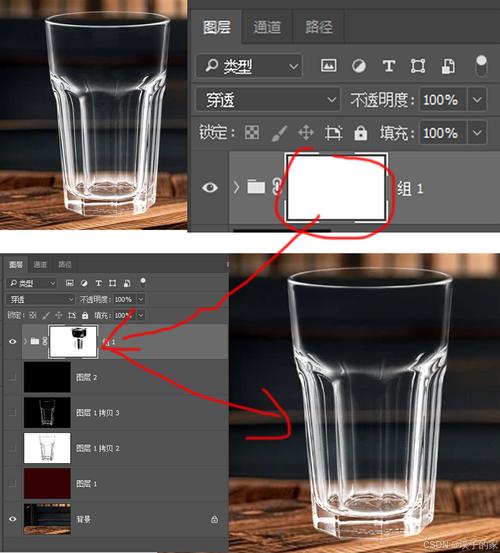The width and height of the screenshot is (500, 553).
Task: Switch to 通道 tab in the small Layers panel
Action: pyautogui.click(x=40, y=265)
